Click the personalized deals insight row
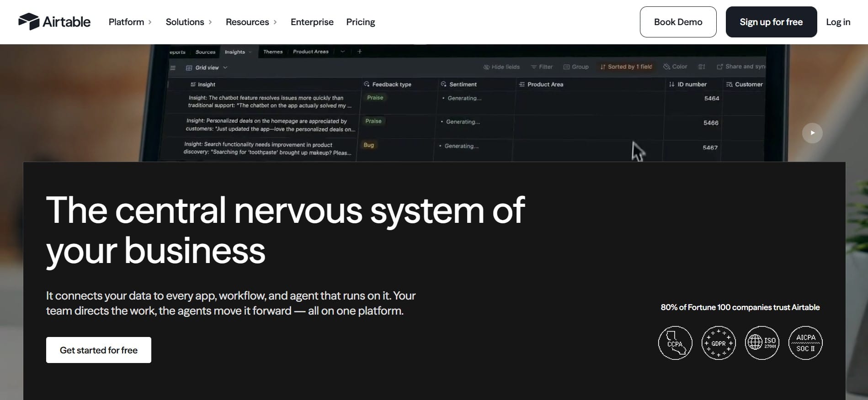This screenshot has width=868, height=400. coord(270,125)
